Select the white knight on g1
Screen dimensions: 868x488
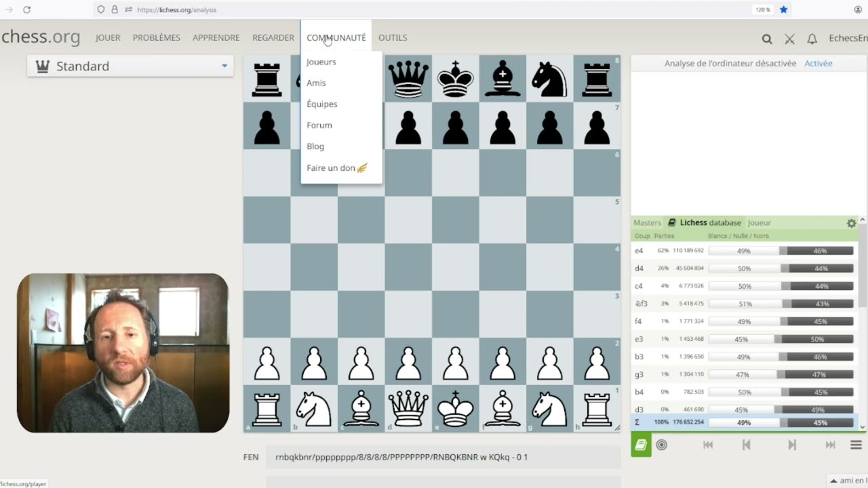[549, 409]
